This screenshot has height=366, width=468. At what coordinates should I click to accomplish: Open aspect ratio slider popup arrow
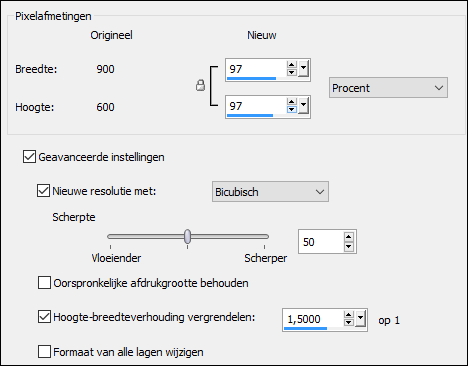click(360, 319)
